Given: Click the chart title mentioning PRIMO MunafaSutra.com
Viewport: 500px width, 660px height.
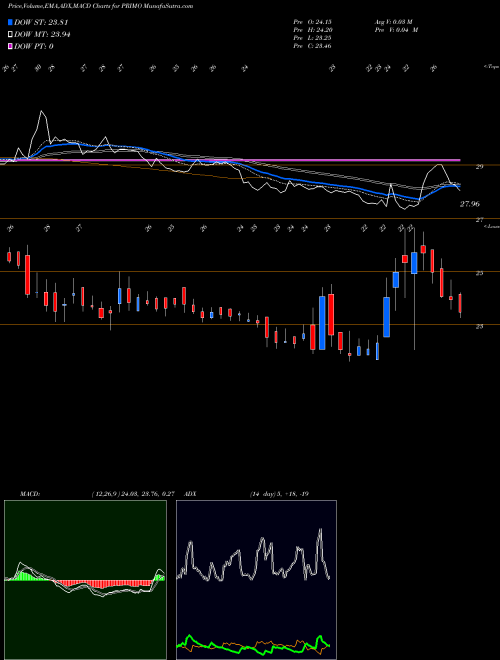Looking at the screenshot, I should 101,6.
